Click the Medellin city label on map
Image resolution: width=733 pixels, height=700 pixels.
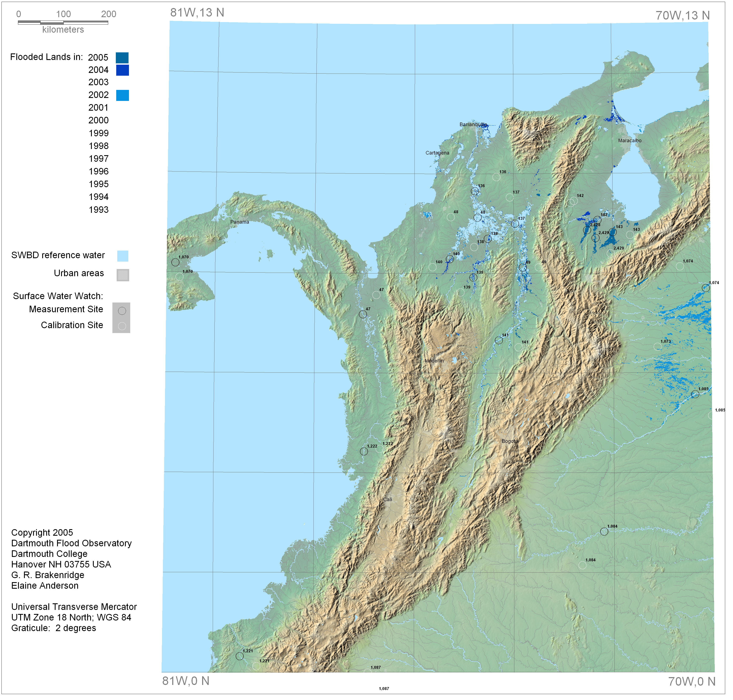click(x=434, y=361)
